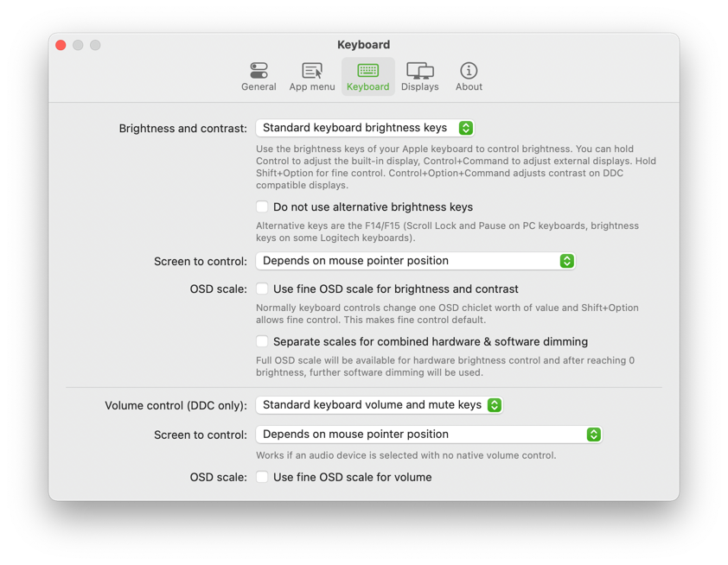Open the Brightness and contrast dropdown

pos(364,128)
